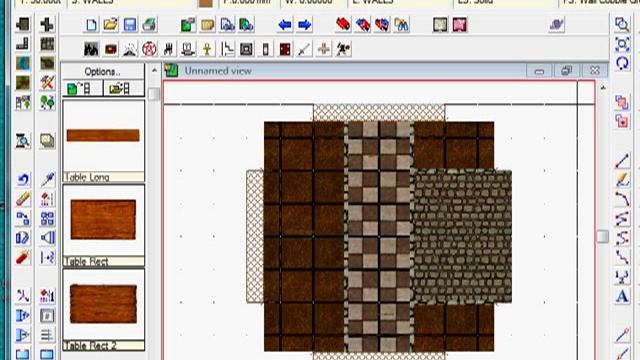
Task: Click the symbol catalog scroll-up arrow
Action: pyautogui.click(x=154, y=70)
